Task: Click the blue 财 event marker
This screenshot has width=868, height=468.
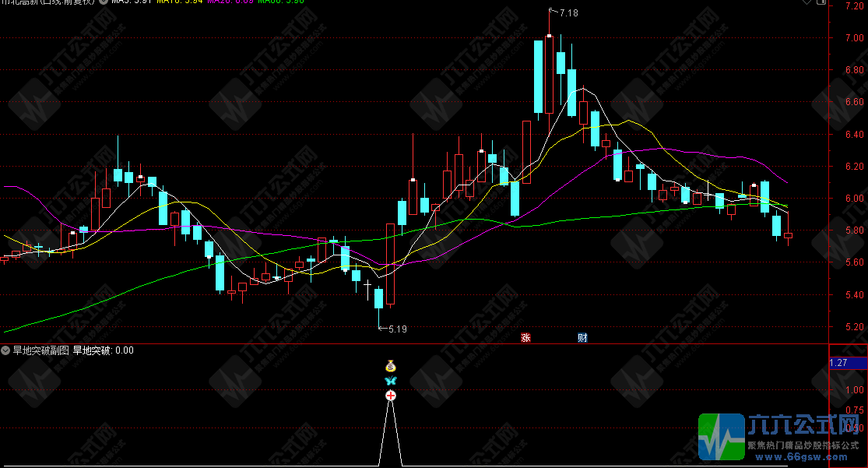Action: point(582,337)
